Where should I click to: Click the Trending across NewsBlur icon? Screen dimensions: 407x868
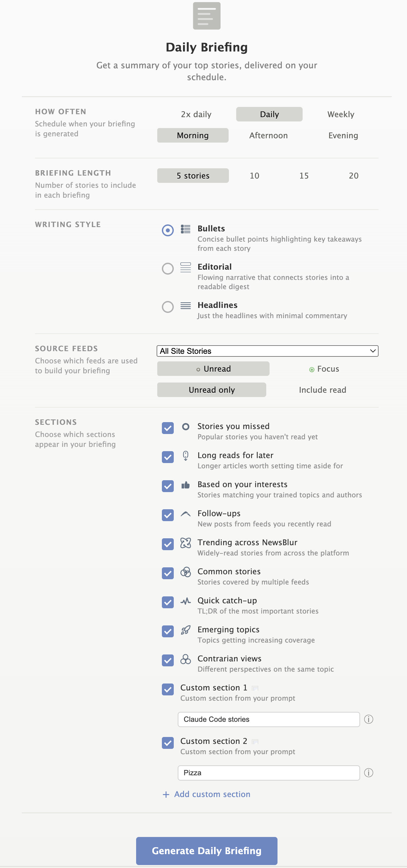click(x=185, y=543)
